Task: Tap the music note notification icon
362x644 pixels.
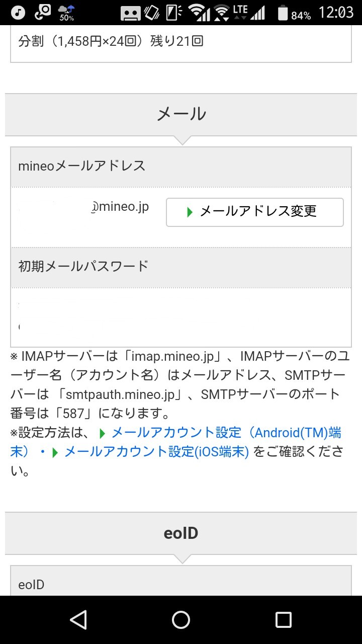Action: [18, 12]
